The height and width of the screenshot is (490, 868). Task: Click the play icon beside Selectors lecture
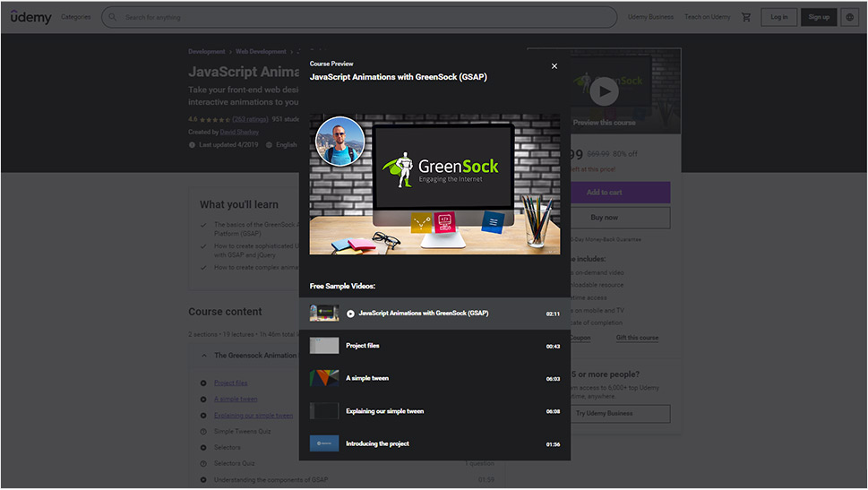(203, 447)
